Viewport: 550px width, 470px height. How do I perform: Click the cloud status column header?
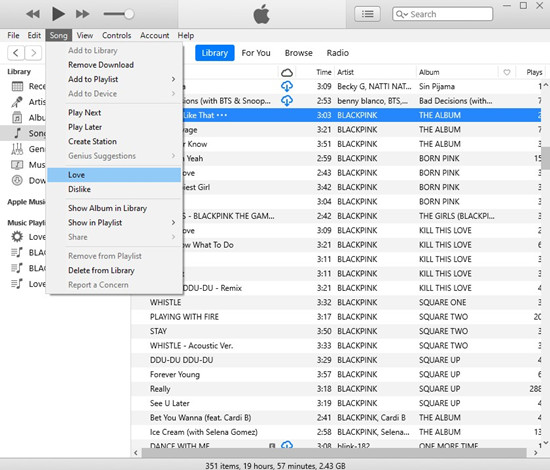(x=287, y=72)
